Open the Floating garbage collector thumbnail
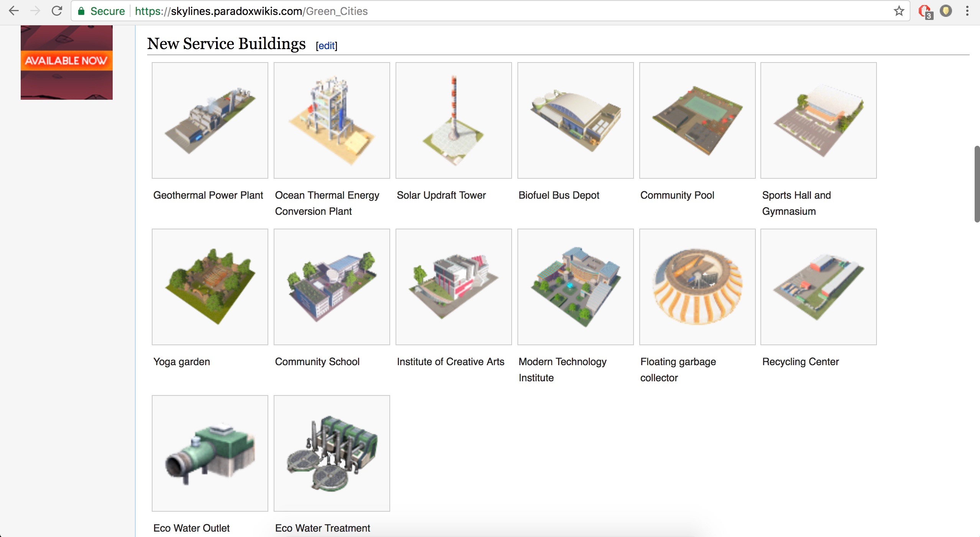The width and height of the screenshot is (980, 537). (697, 287)
